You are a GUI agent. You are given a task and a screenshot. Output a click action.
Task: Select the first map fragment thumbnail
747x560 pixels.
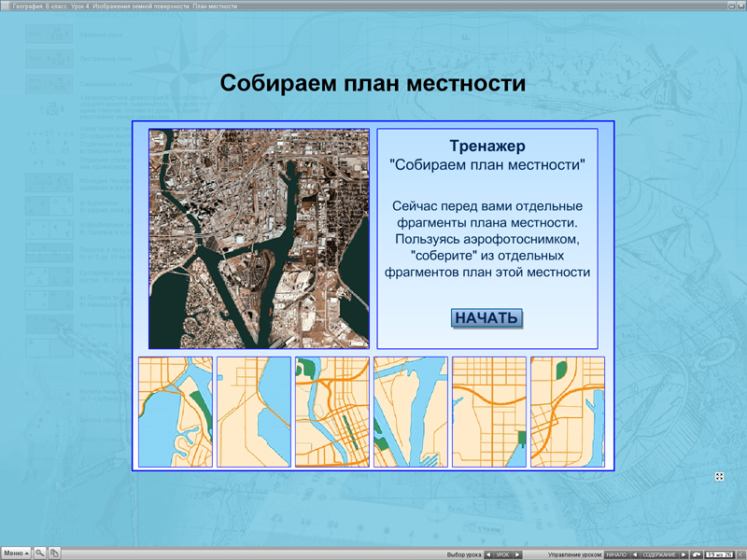(176, 412)
